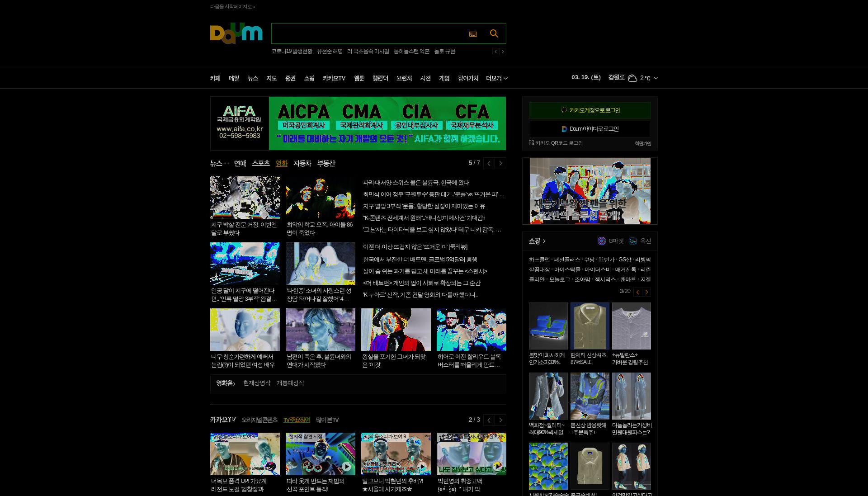
Task: Go to next news page arrow
Action: pyautogui.click(x=500, y=163)
